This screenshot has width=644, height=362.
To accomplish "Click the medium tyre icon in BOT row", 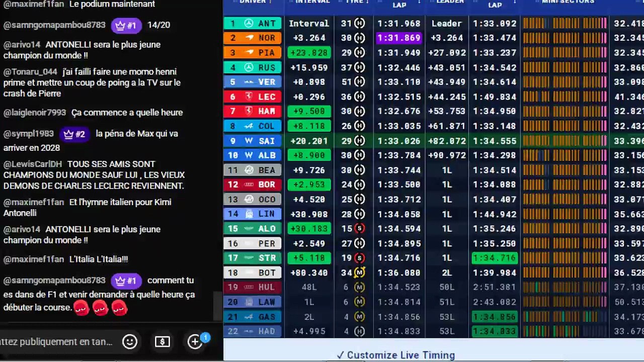I will pos(359,273).
